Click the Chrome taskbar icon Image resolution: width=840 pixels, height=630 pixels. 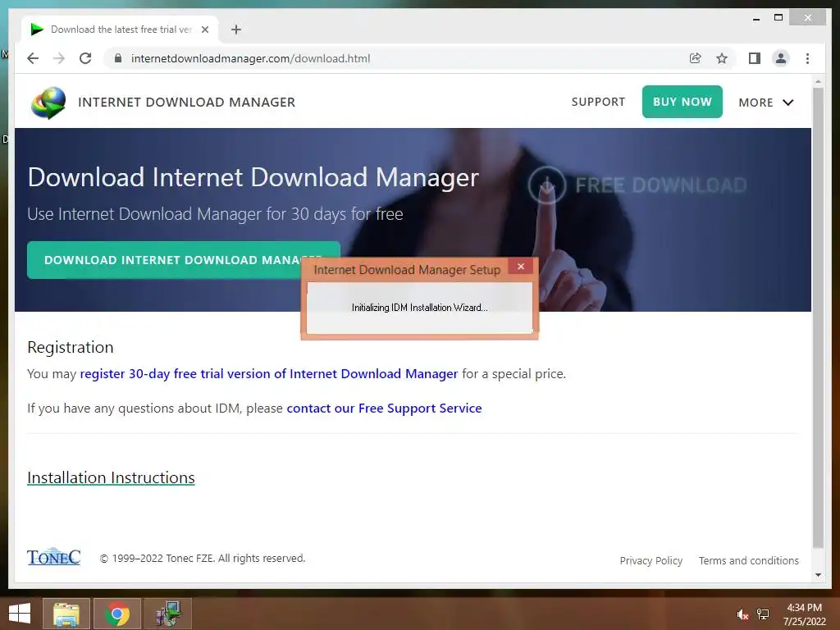pos(117,614)
